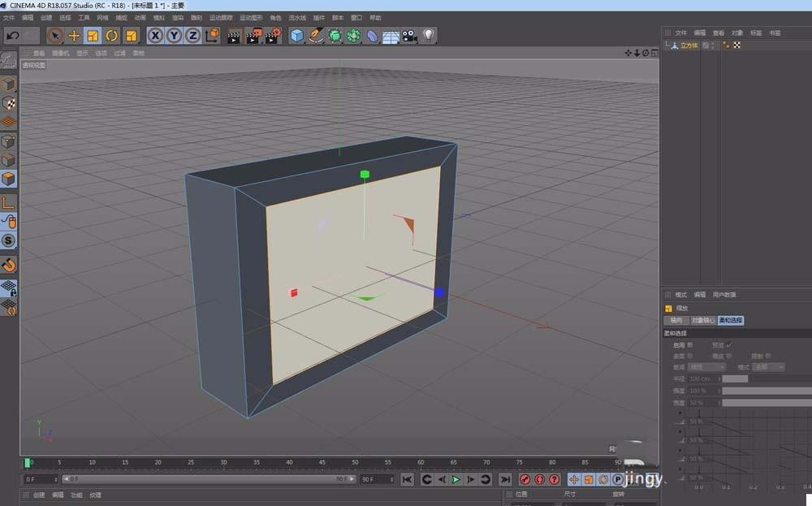Click the Cube primitive icon in the toolbar
This screenshot has width=812, height=506.
[296, 35]
